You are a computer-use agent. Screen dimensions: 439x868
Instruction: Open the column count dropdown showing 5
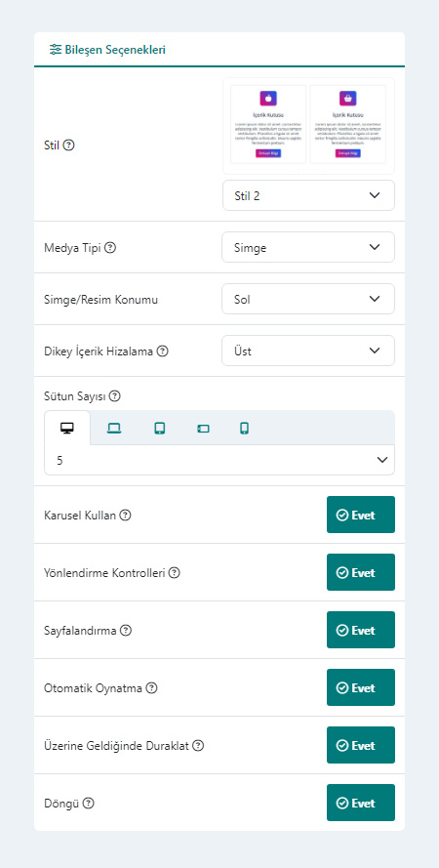[219, 460]
